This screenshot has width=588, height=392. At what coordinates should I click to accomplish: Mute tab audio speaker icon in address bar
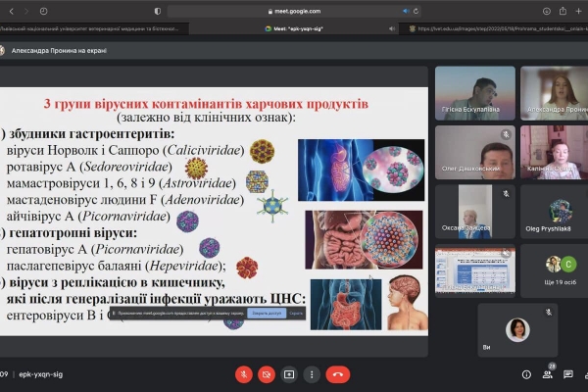[x=406, y=11]
